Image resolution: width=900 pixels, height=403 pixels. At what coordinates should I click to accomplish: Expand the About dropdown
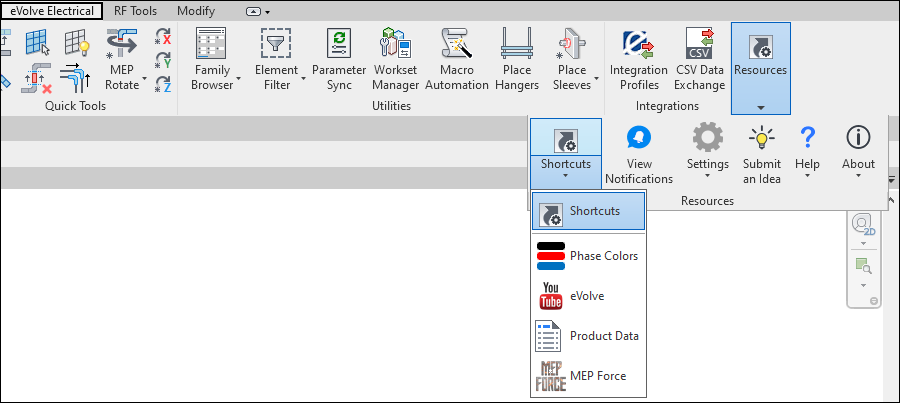click(858, 177)
